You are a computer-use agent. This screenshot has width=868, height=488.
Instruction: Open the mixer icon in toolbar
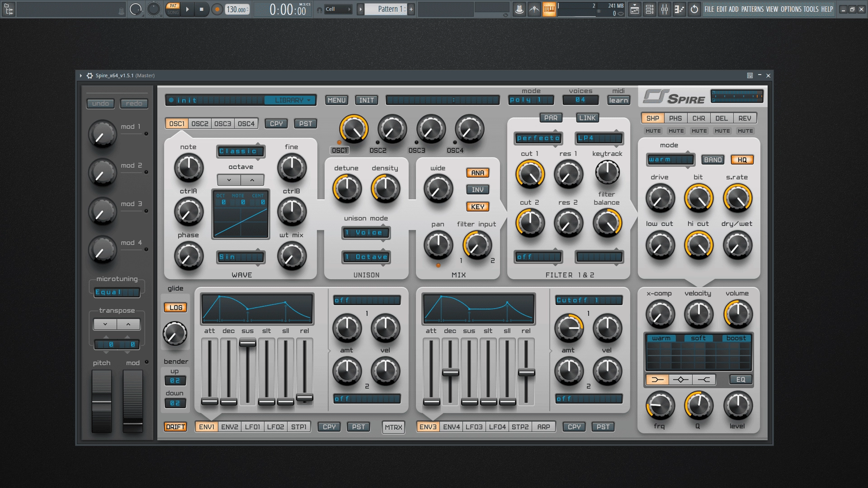pyautogui.click(x=665, y=9)
